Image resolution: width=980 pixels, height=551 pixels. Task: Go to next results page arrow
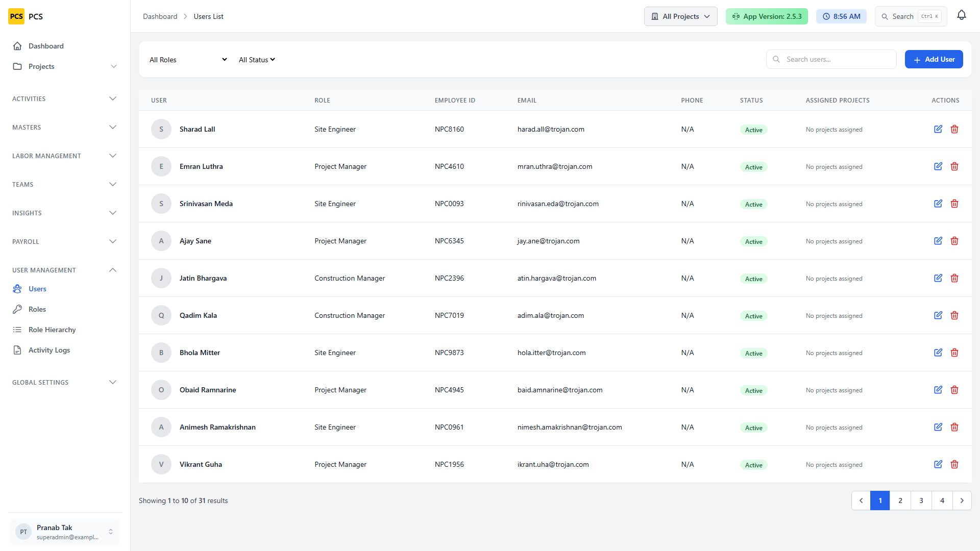(962, 500)
